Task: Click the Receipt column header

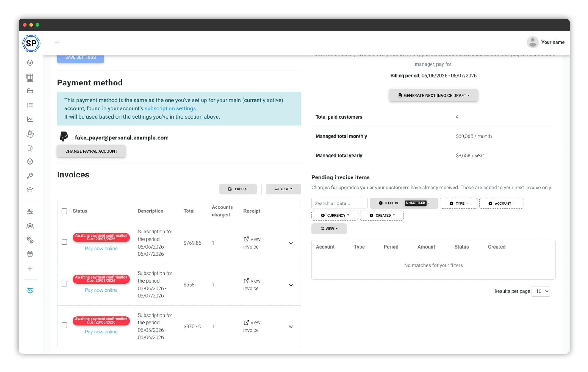Action: tap(252, 211)
